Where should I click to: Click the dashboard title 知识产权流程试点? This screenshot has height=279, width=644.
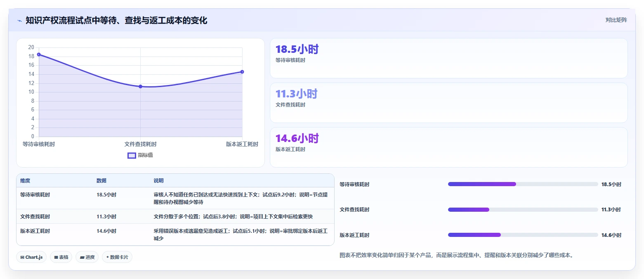tap(116, 20)
